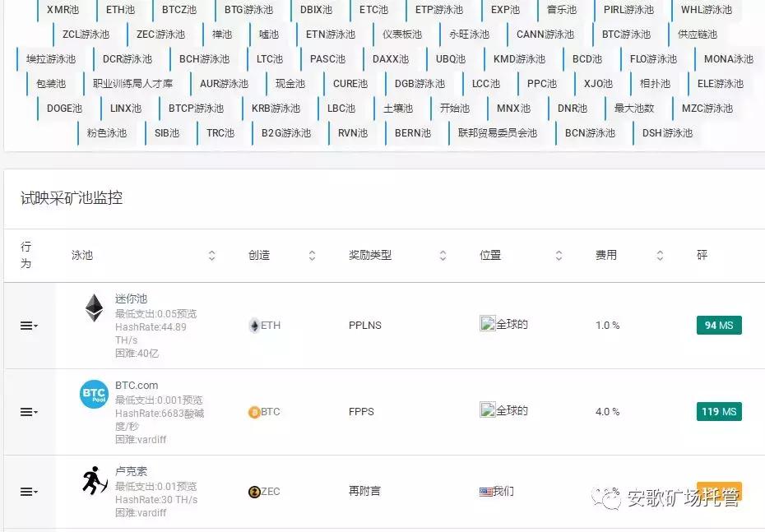
Task: Click the green 119 MS latency badge
Action: tap(718, 411)
